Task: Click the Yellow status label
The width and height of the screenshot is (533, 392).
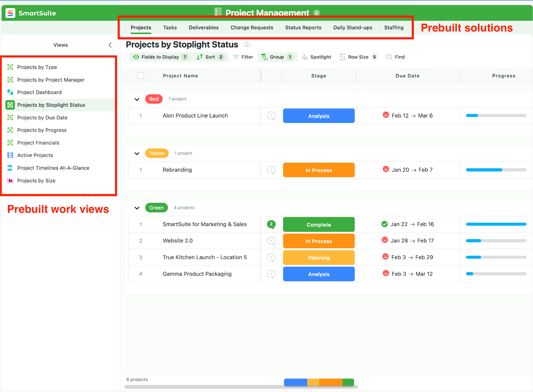Action: pyautogui.click(x=157, y=153)
